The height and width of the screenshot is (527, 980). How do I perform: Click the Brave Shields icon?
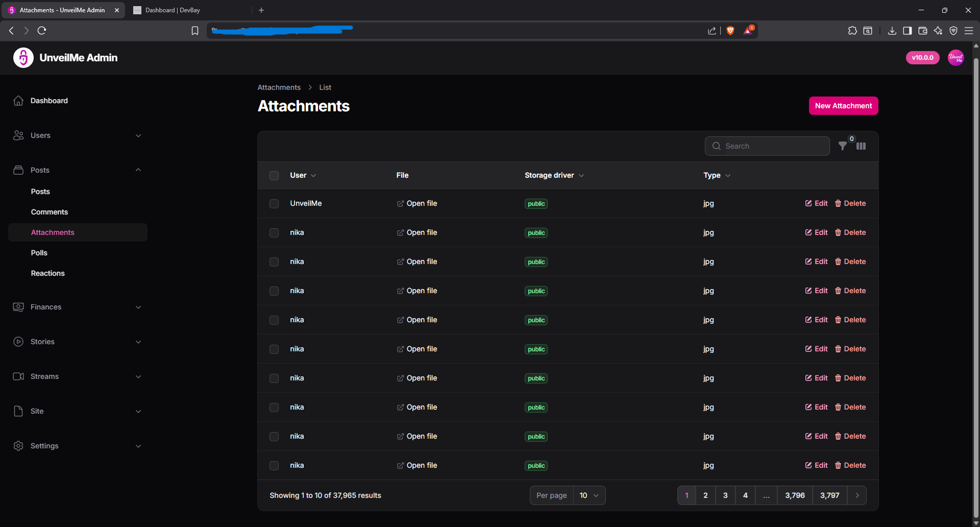click(x=730, y=31)
